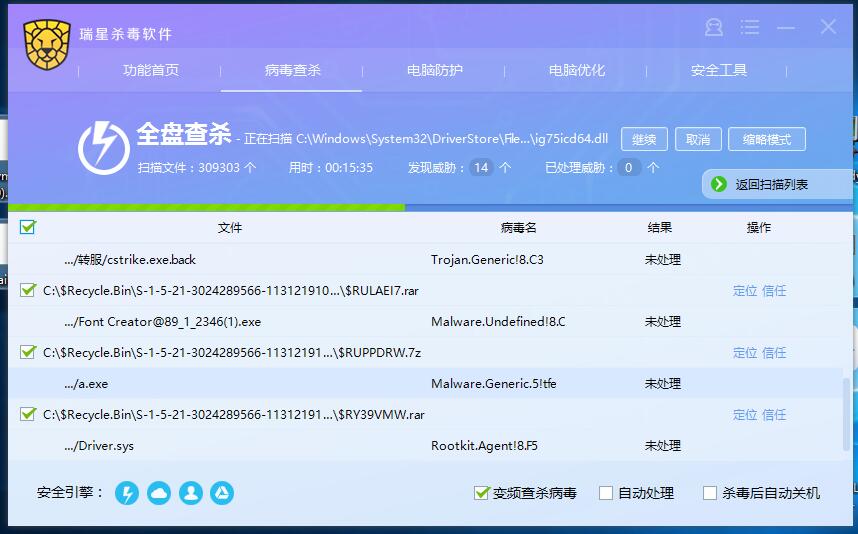Image resolution: width=858 pixels, height=534 pixels.
Task: Click the 取消 button to stop scanning
Action: click(698, 139)
